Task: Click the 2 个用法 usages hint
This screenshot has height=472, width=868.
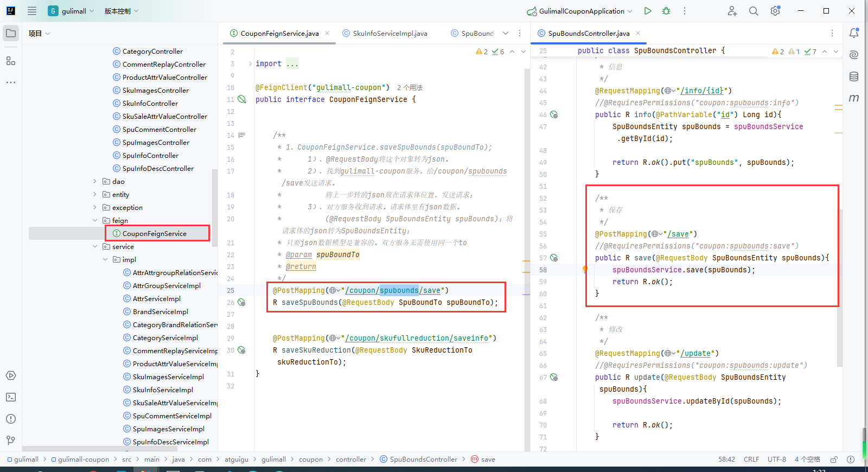Action: click(410, 87)
